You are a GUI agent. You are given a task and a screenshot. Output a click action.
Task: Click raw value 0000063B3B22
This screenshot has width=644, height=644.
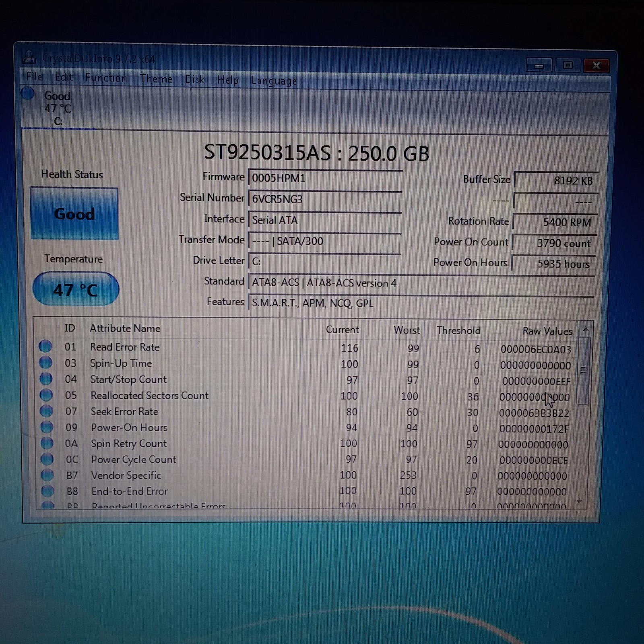534,413
